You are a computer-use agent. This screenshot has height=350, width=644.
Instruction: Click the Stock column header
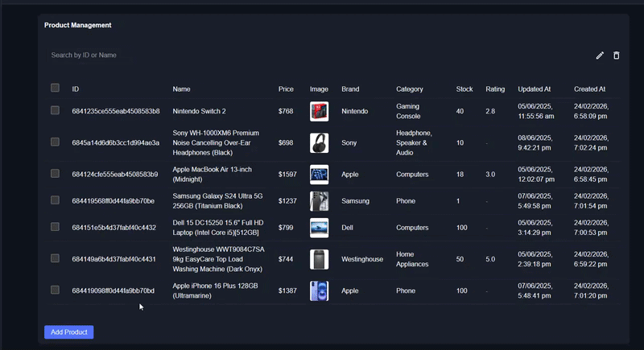pyautogui.click(x=464, y=89)
